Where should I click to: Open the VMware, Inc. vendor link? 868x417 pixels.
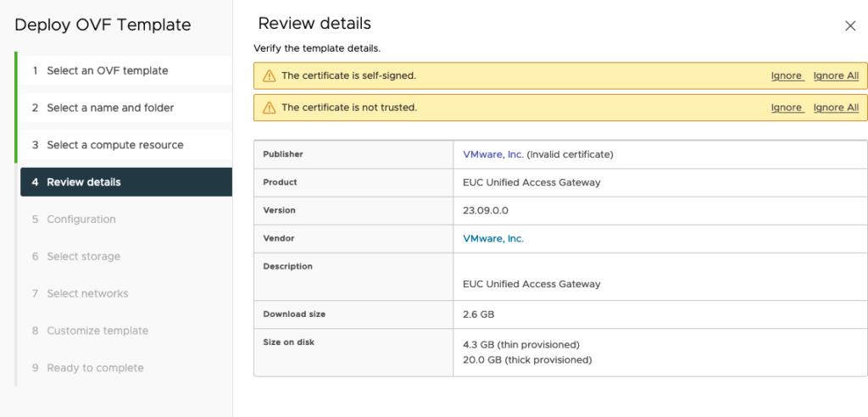pyautogui.click(x=493, y=239)
